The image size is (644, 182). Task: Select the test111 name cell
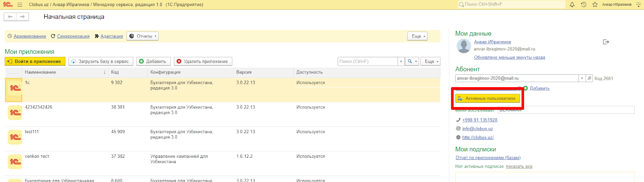[32, 132]
